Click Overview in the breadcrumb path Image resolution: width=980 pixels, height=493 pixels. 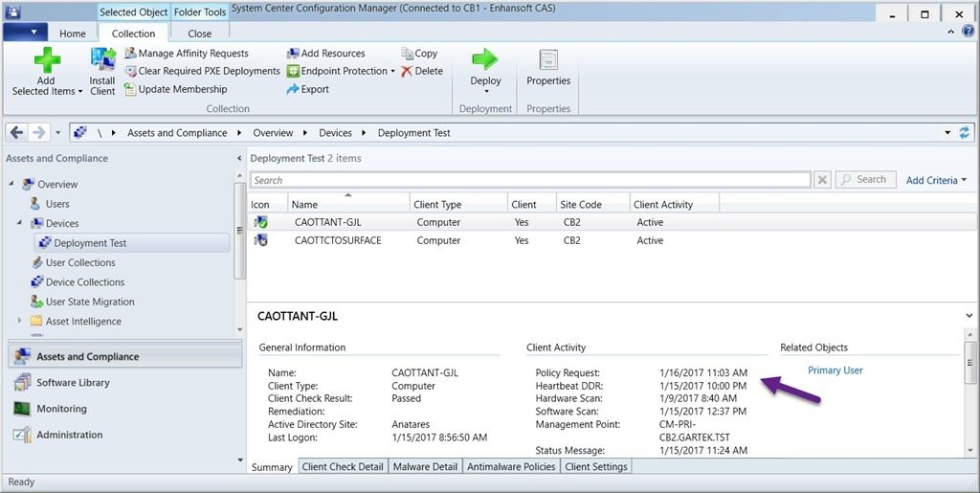(273, 133)
